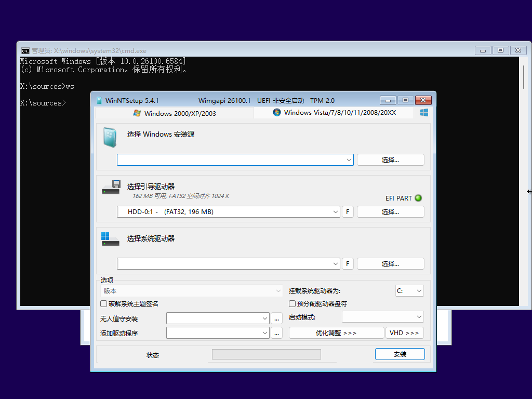Close the WinNTSetup window
This screenshot has height=399, width=532.
click(x=423, y=100)
